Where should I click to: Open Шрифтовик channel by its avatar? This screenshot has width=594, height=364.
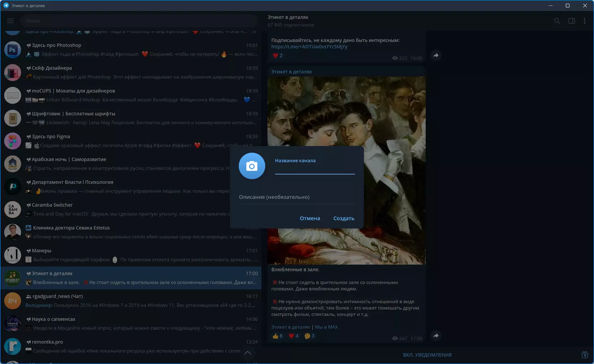12,118
